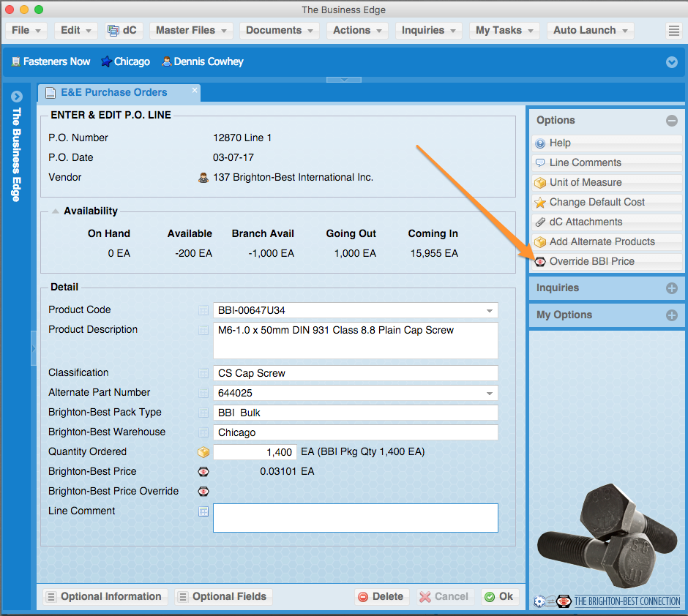Click the BBI icon beside Brighton-Best Price Override

coord(203,492)
